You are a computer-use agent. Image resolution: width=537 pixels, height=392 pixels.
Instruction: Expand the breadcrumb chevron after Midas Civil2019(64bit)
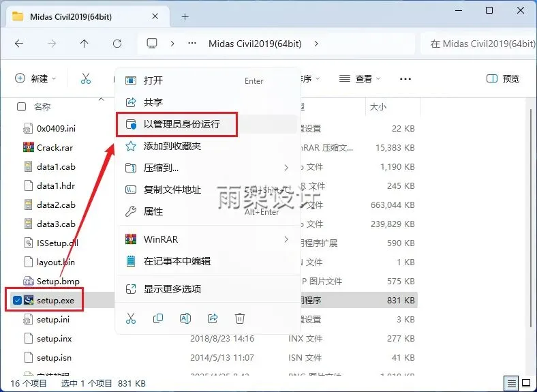(x=316, y=44)
